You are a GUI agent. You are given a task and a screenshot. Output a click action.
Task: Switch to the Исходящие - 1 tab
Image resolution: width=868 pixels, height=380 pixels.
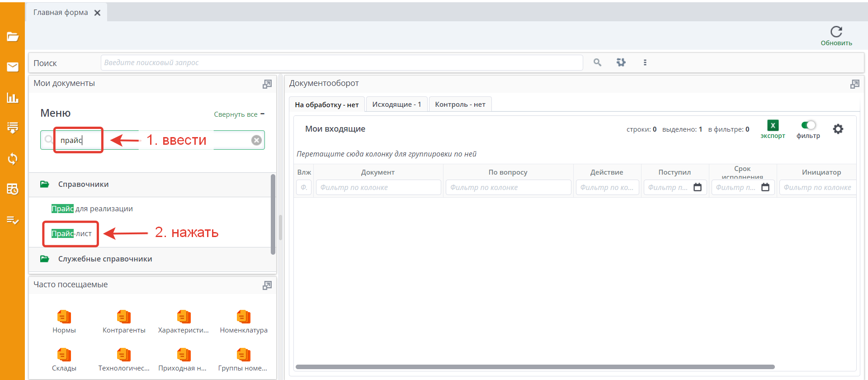[396, 104]
